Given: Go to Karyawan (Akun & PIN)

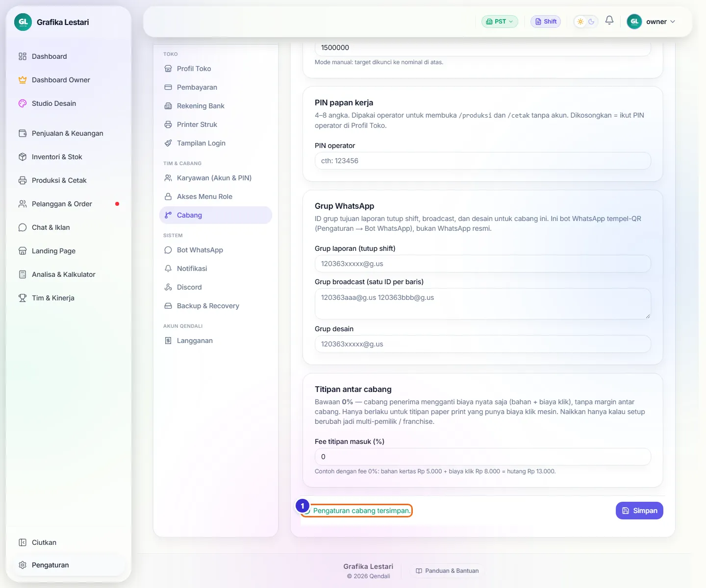Looking at the screenshot, I should point(216,178).
